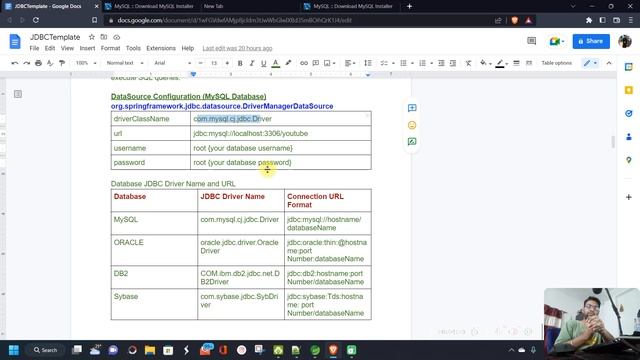
Task: Open the Insert menu
Action: click(87, 48)
